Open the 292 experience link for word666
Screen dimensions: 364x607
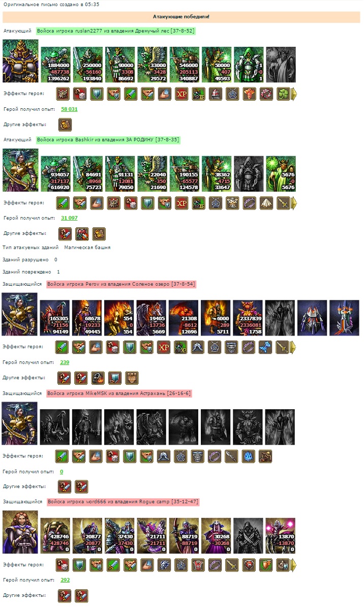(65, 580)
